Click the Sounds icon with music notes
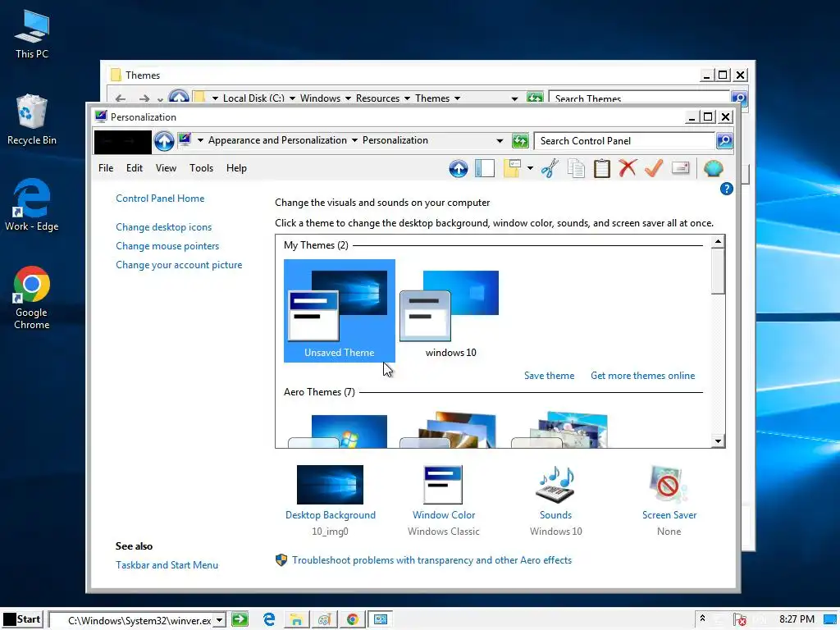 click(x=555, y=484)
